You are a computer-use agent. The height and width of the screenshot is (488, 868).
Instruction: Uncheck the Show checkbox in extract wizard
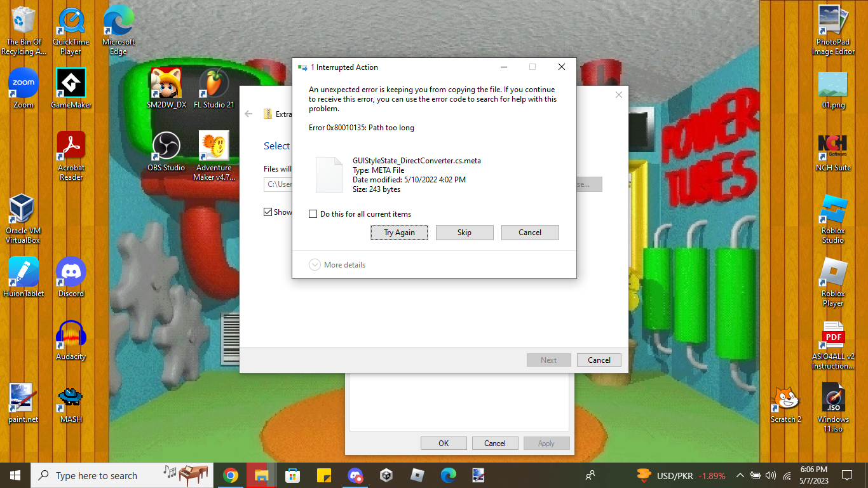[268, 212]
